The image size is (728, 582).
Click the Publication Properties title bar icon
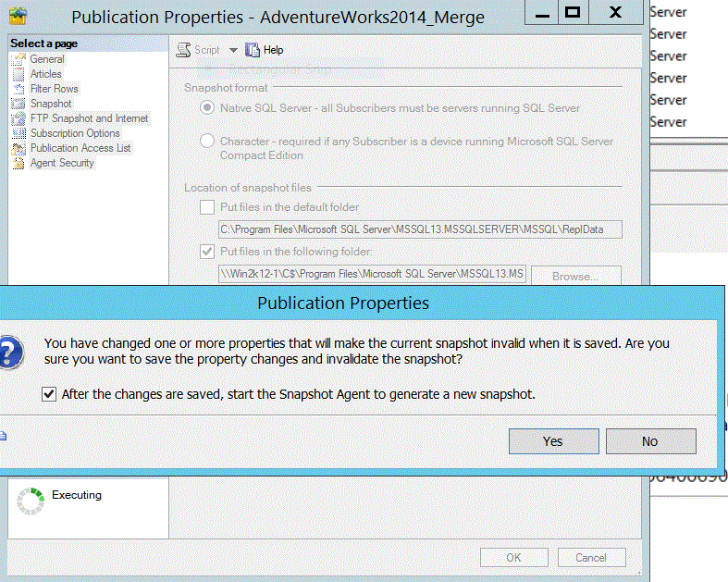coord(18,17)
